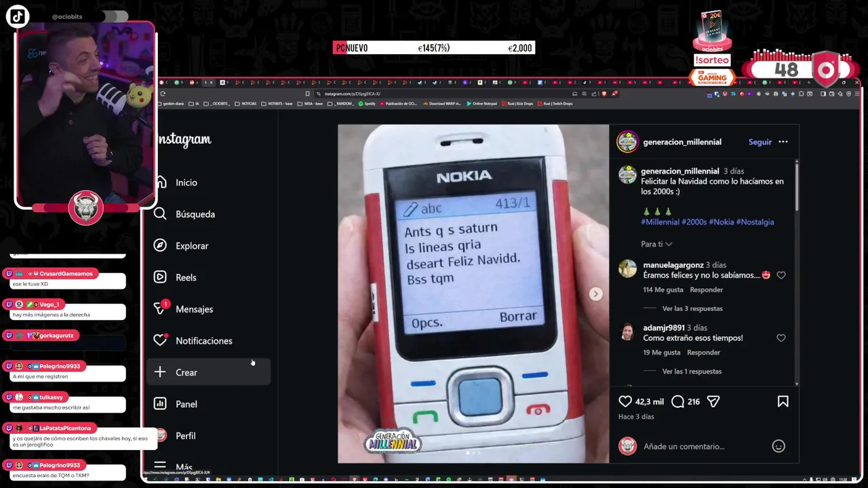Open the MISA - base bookmark folder

pos(310,104)
